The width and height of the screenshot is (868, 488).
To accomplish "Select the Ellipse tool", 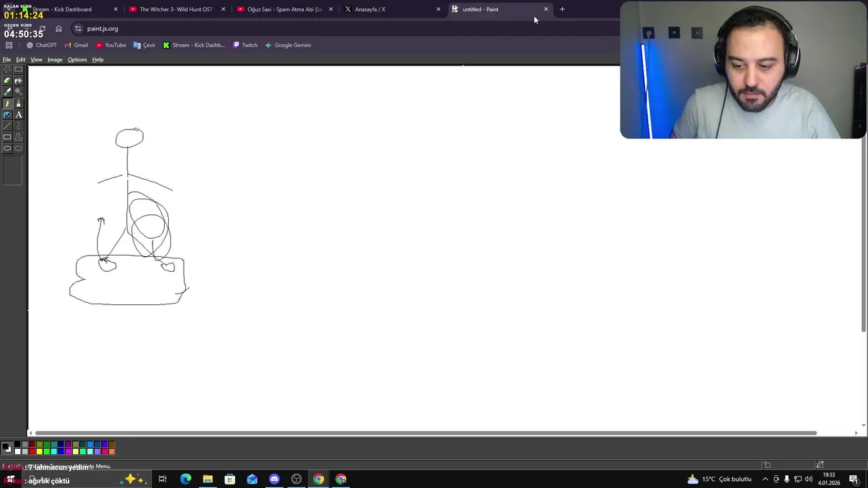I will pyautogui.click(x=7, y=148).
